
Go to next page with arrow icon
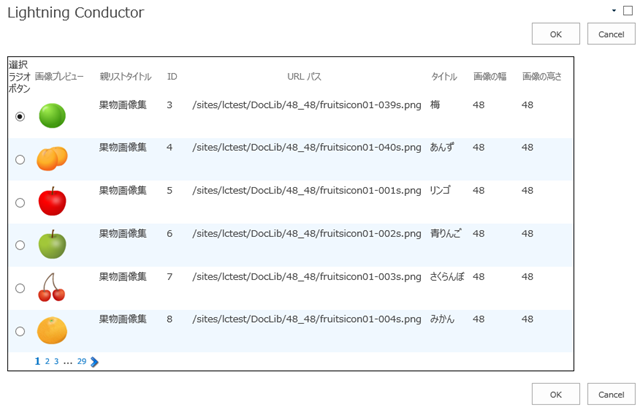[x=95, y=362]
